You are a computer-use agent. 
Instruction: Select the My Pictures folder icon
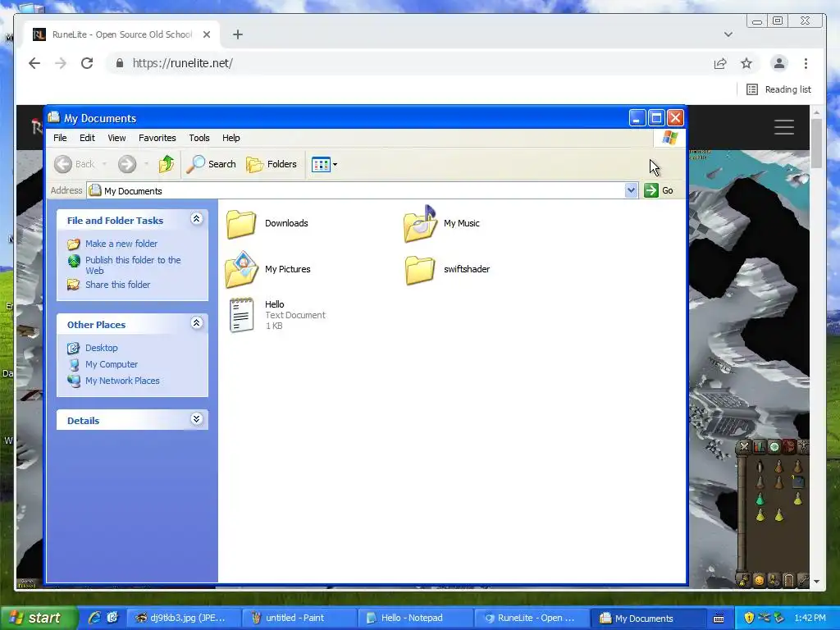pyautogui.click(x=242, y=269)
